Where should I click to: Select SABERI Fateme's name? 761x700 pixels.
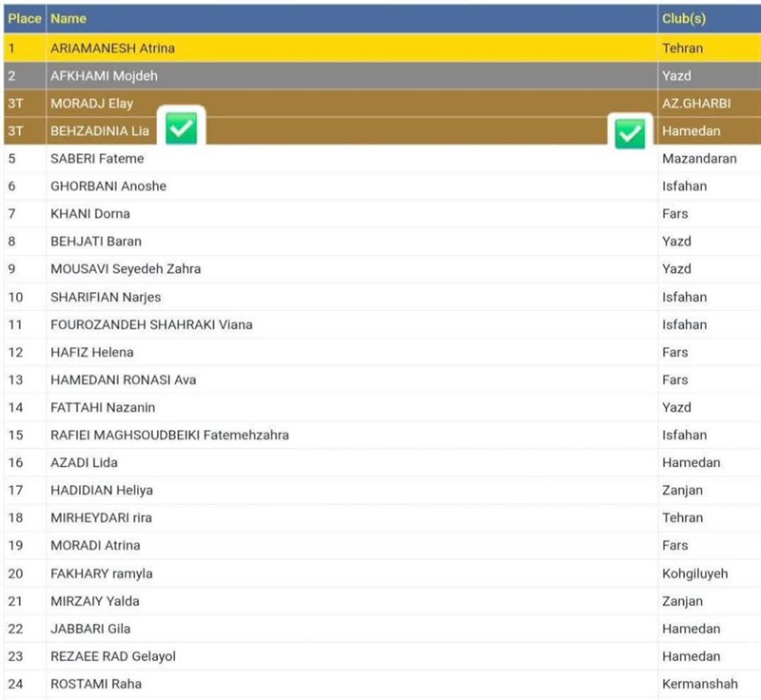point(97,158)
